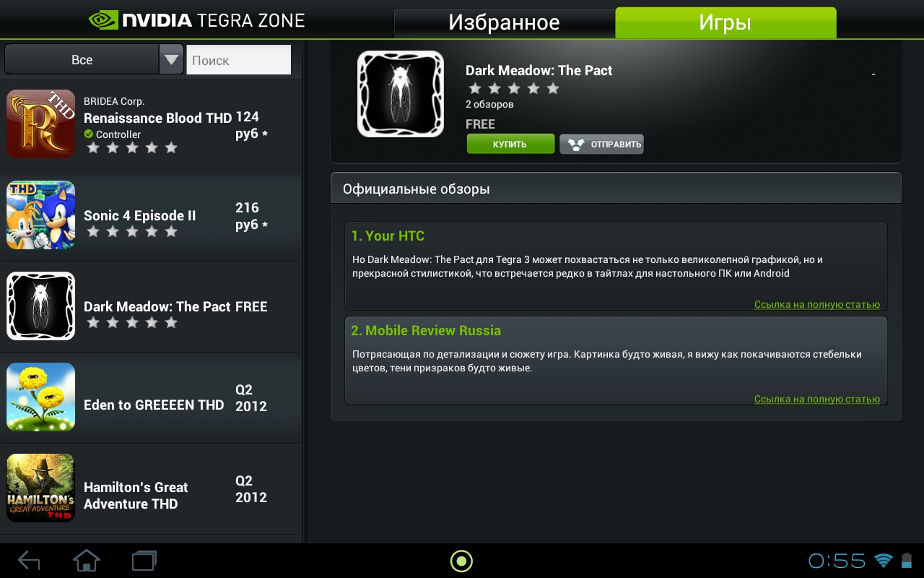Open the Android home screen icon

pyautogui.click(x=87, y=561)
